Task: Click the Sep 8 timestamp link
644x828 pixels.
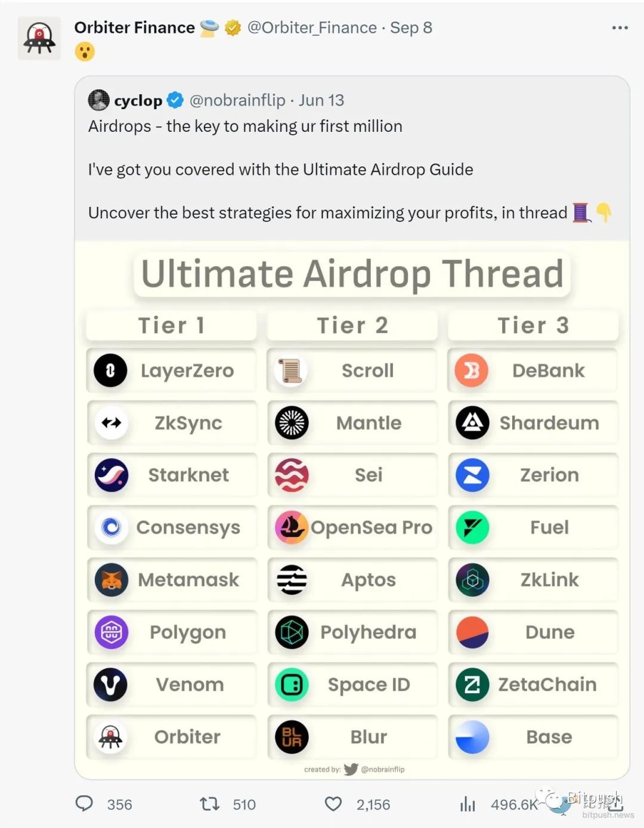Action: pyautogui.click(x=410, y=27)
